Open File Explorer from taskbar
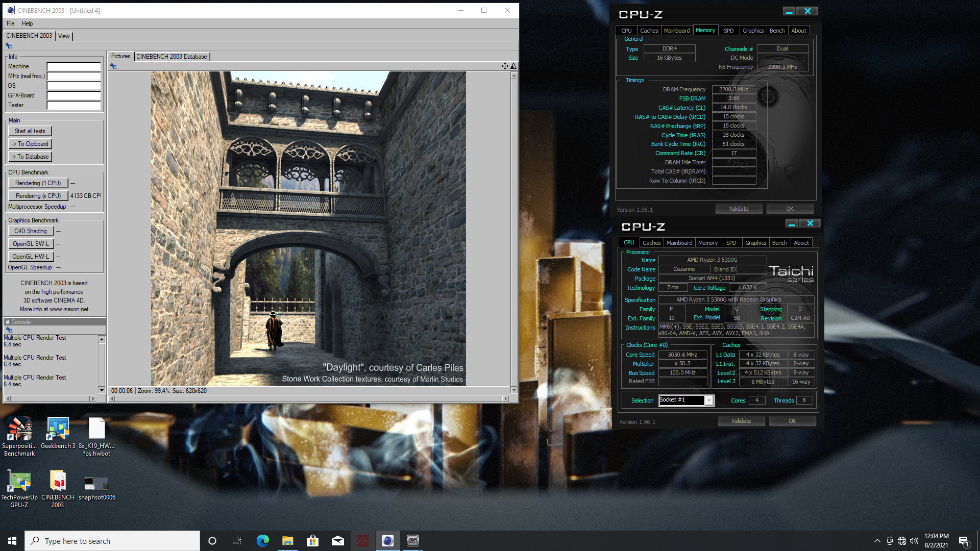This screenshot has width=980, height=551. tap(287, 541)
